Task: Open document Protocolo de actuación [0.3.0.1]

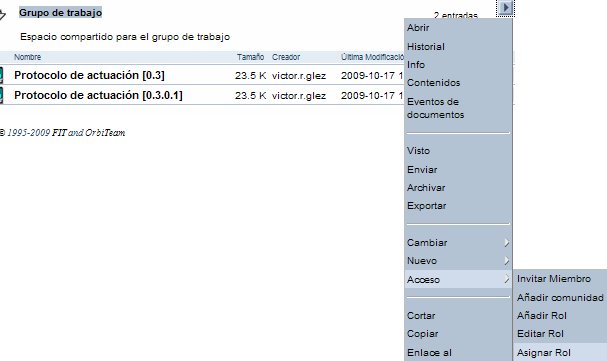Action: click(98, 95)
